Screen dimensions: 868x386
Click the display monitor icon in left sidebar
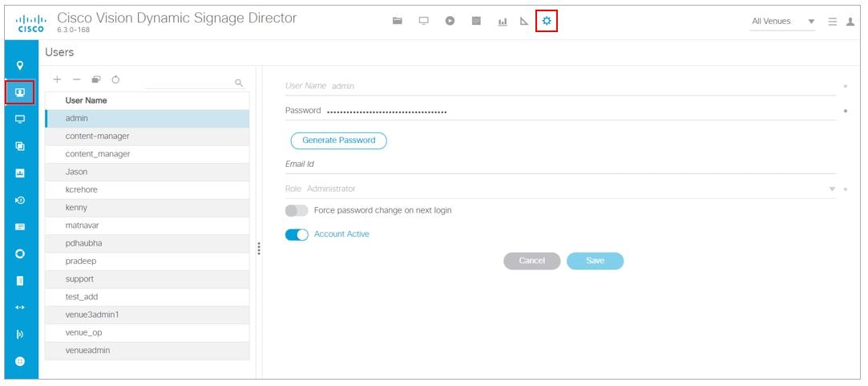coord(21,120)
